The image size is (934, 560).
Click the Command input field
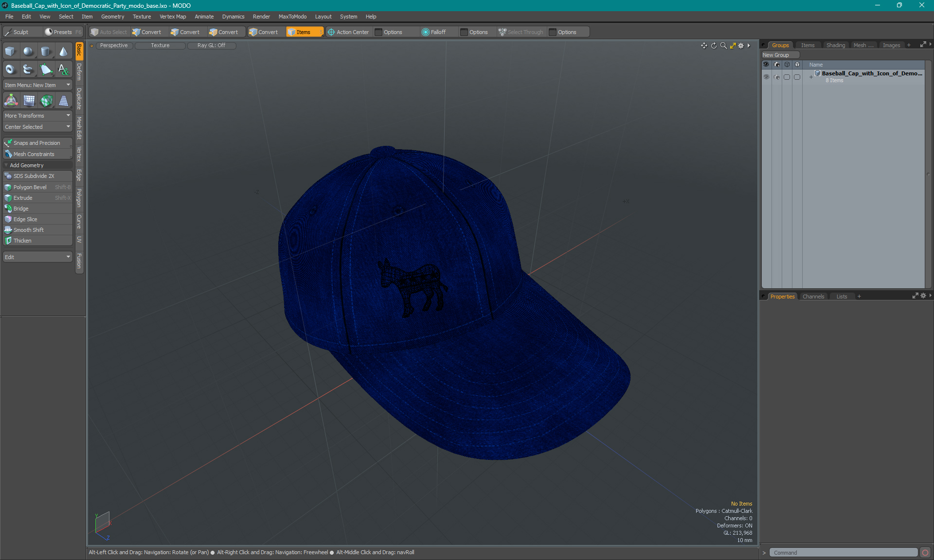844,553
